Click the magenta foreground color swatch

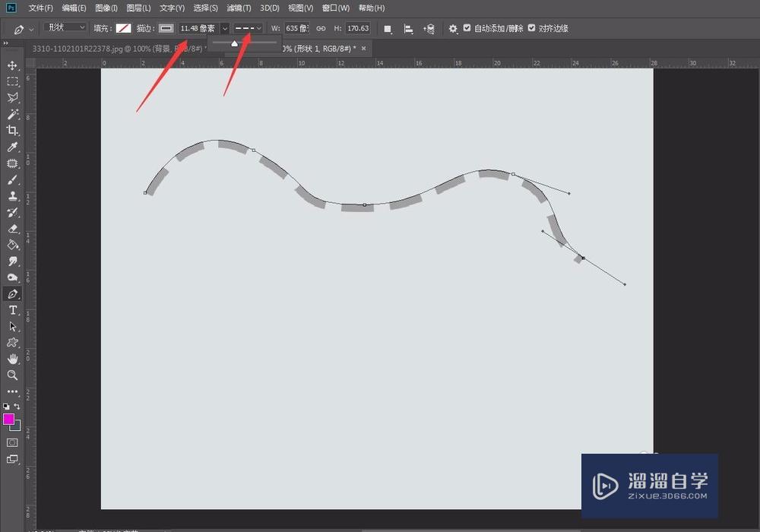tap(8, 419)
